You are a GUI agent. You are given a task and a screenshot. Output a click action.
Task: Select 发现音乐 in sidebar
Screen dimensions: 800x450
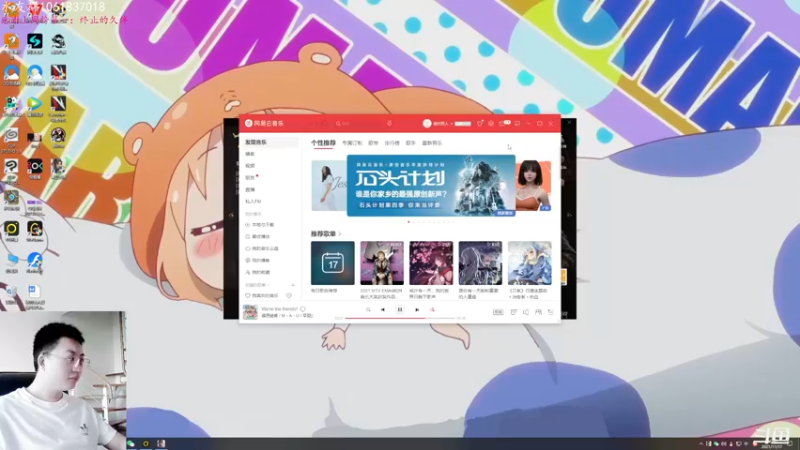coord(270,142)
